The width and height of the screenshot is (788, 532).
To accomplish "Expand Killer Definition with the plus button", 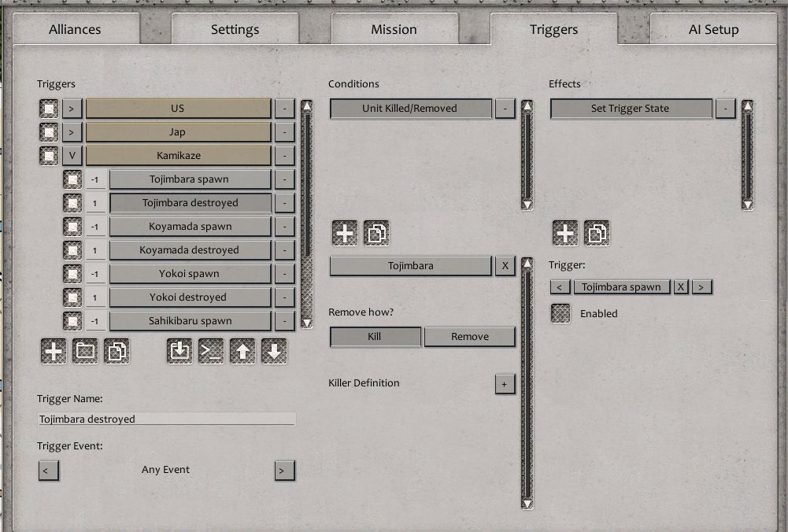I will 505,384.
